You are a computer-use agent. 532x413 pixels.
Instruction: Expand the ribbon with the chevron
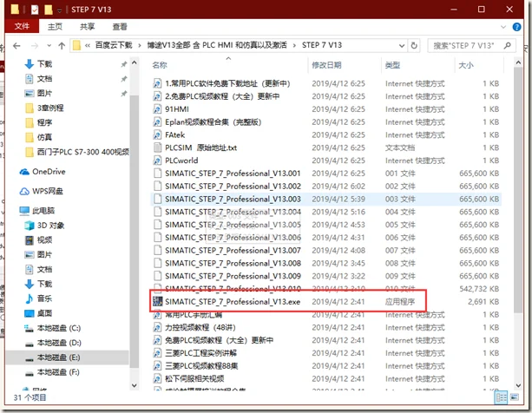click(503, 26)
